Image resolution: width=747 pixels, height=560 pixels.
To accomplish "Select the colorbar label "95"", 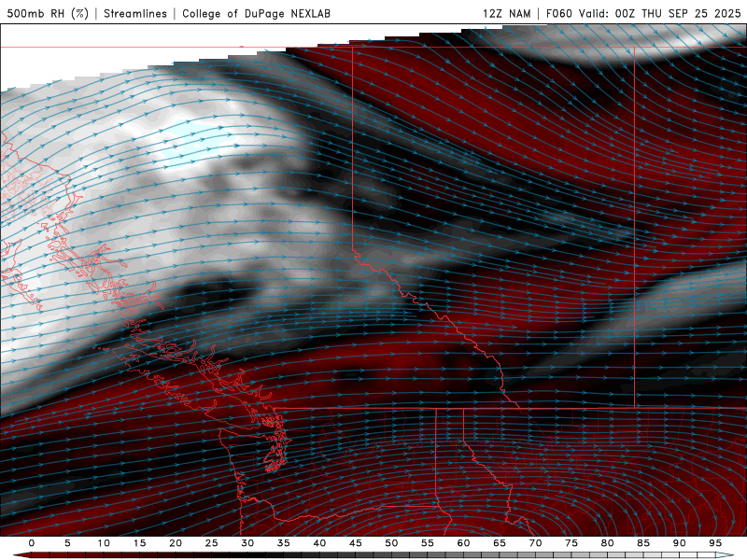I will pyautogui.click(x=715, y=543).
